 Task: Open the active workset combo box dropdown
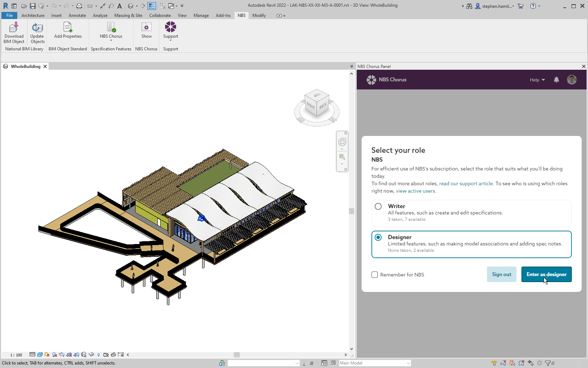(297, 363)
